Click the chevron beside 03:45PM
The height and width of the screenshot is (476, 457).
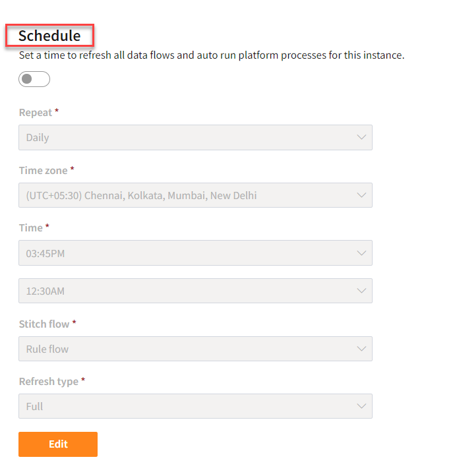361,253
